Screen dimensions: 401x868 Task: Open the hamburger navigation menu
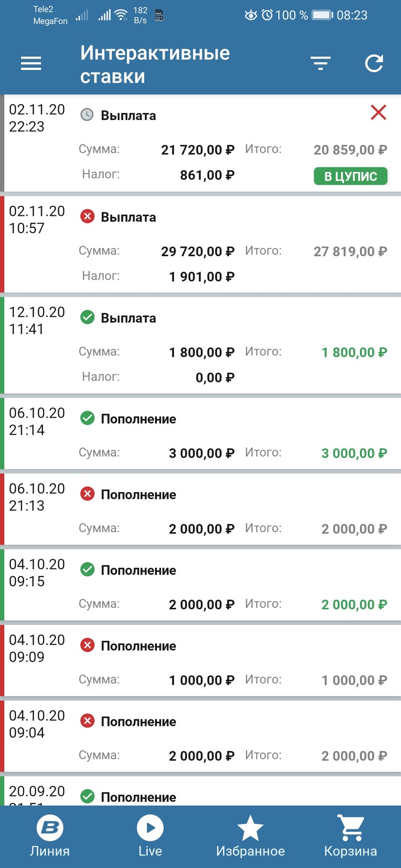(x=31, y=63)
